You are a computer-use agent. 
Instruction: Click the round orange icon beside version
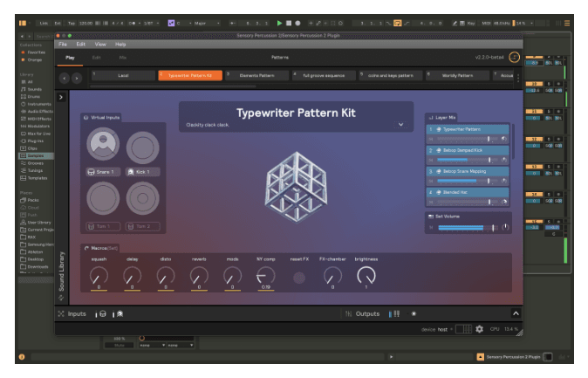(x=514, y=58)
